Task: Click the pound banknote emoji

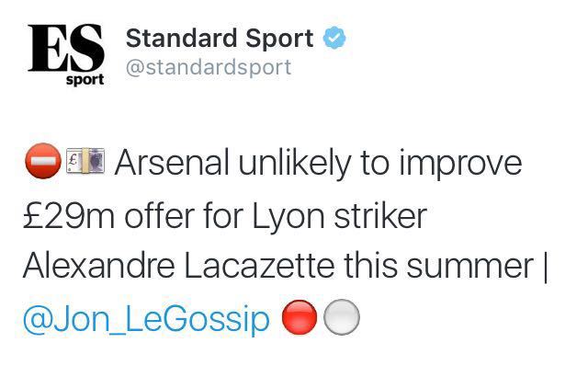Action: pyautogui.click(x=85, y=161)
